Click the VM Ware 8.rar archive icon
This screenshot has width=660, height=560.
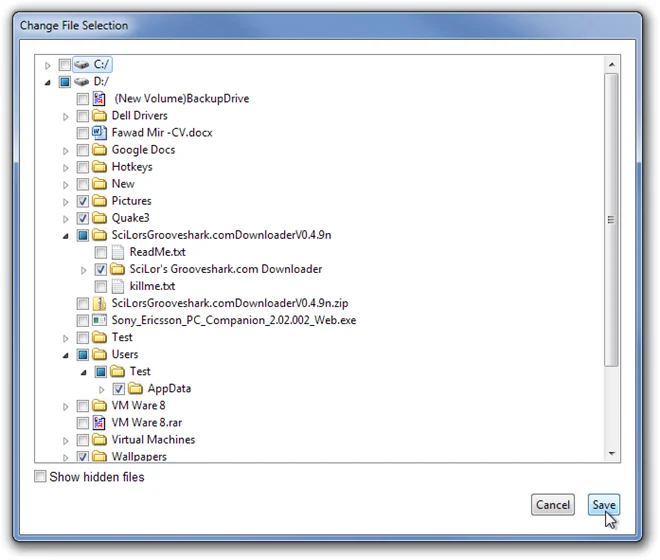point(99,422)
